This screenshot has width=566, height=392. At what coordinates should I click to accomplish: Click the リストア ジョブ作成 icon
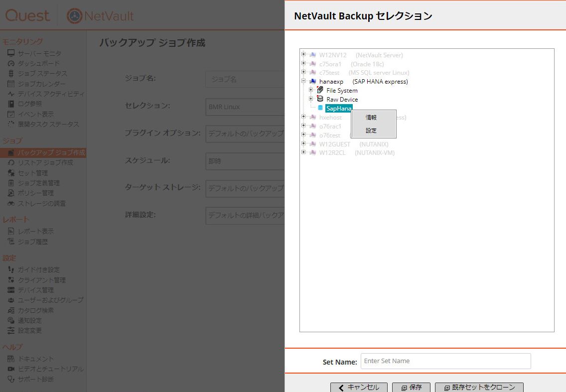11,163
